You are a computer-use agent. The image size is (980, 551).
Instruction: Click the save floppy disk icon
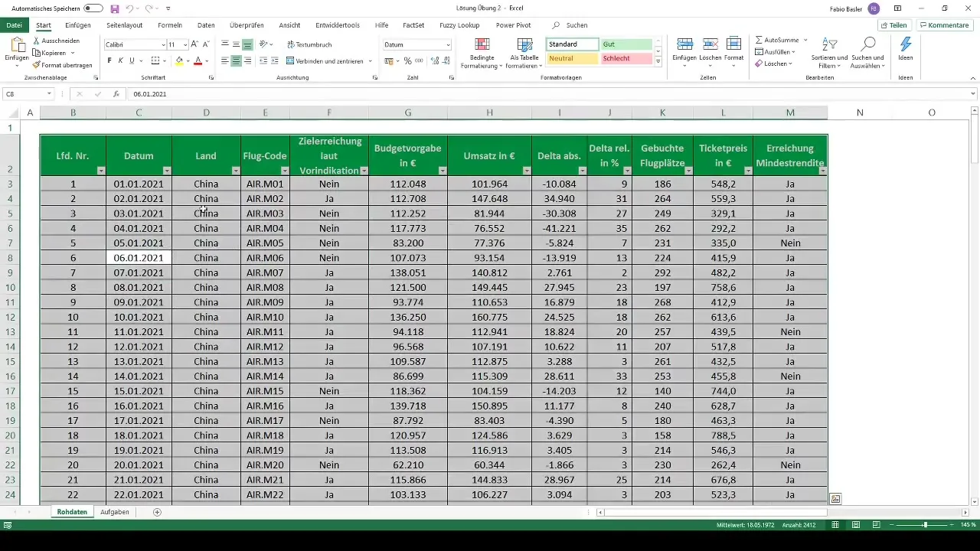115,8
